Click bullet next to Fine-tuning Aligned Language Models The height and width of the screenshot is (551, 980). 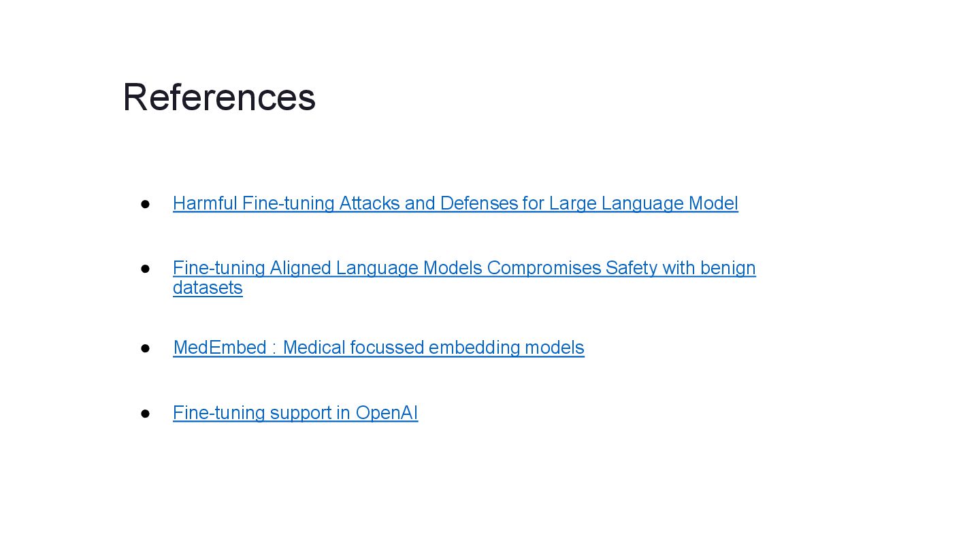click(x=145, y=268)
